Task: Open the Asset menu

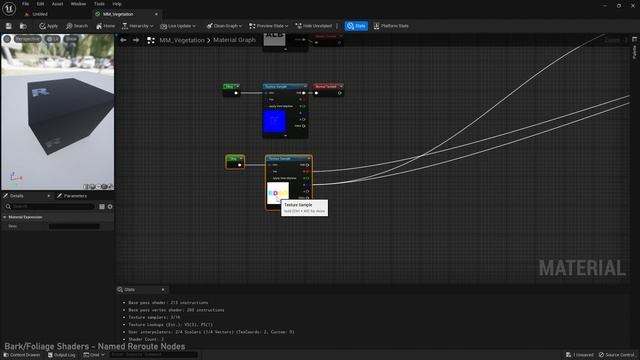Action: coord(58,4)
